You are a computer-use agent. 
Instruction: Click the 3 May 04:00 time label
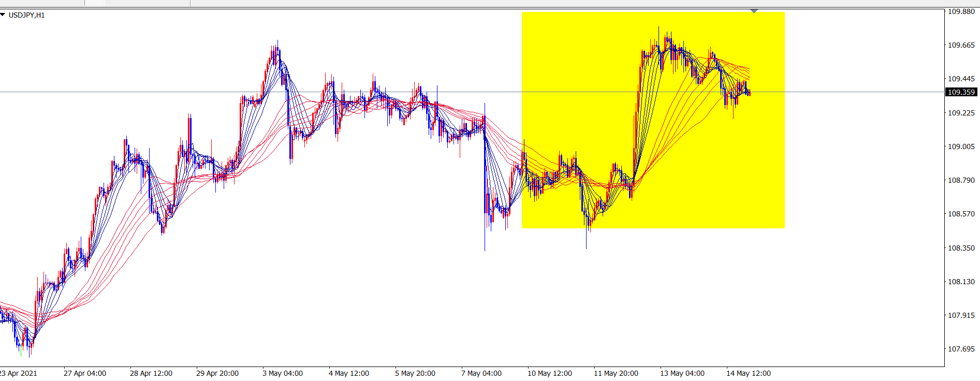(x=283, y=373)
